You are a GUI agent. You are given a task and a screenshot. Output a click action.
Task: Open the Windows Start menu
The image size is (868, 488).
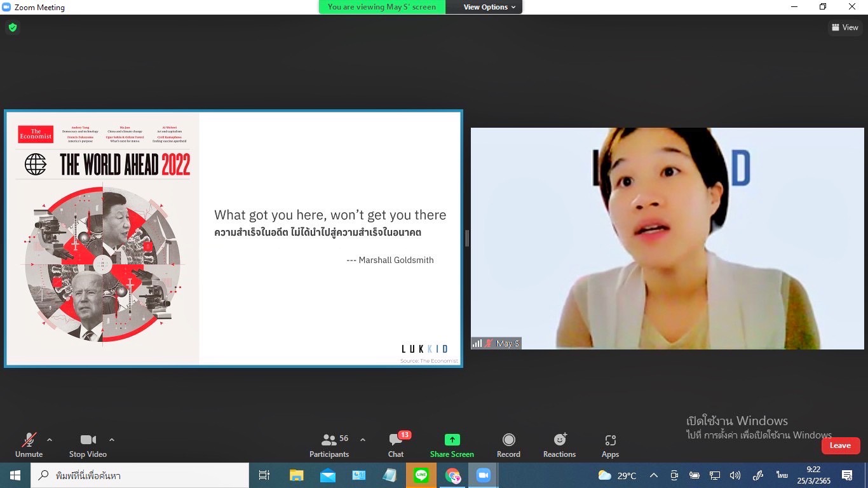point(15,475)
